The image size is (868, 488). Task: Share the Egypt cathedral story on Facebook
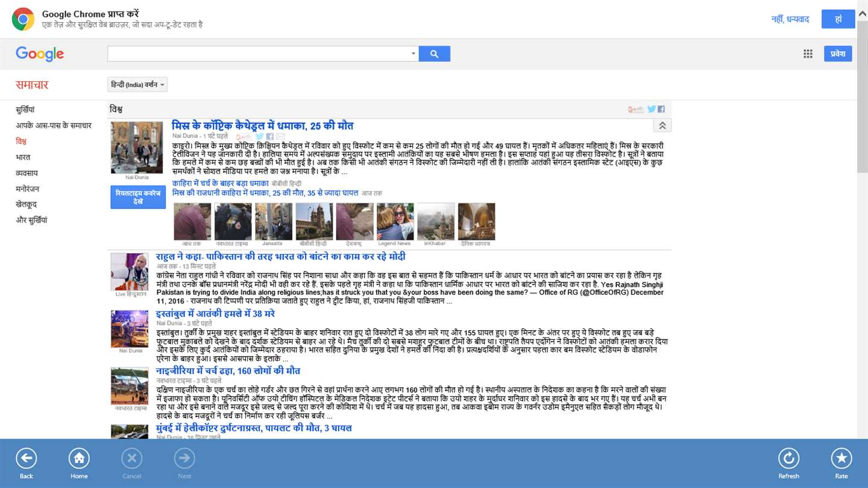click(270, 137)
